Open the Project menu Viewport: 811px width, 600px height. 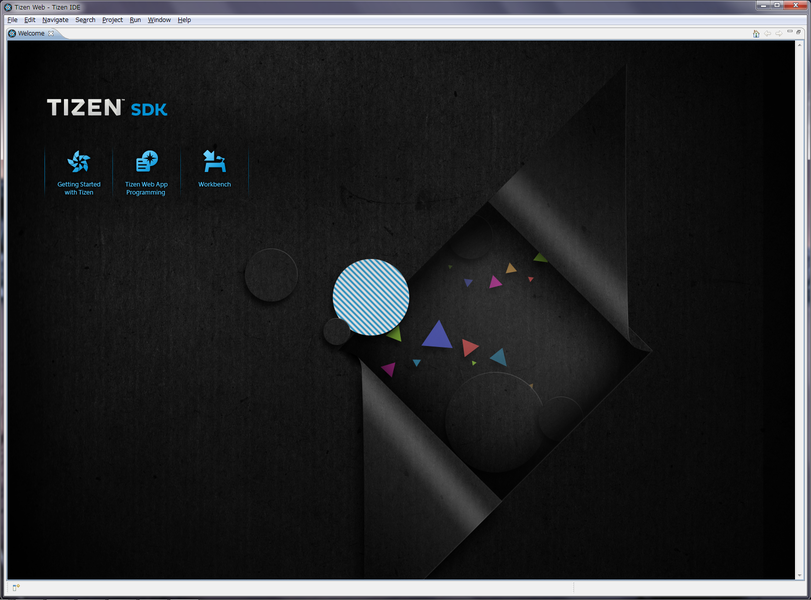pos(112,20)
